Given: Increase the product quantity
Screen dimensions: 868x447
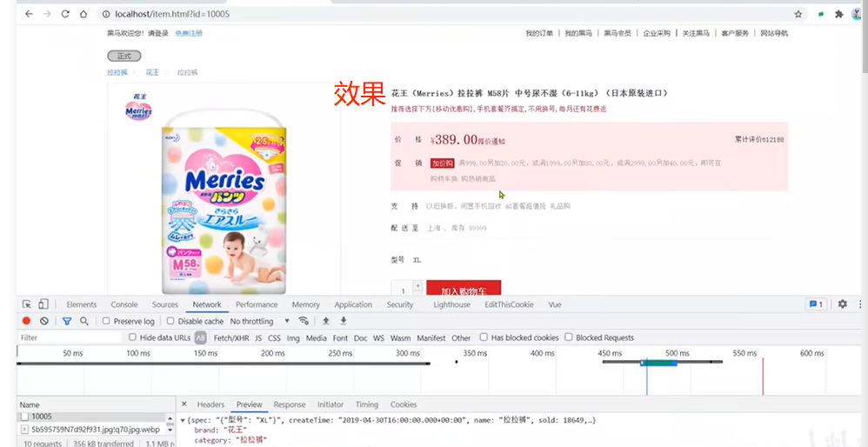Looking at the screenshot, I should [417, 285].
